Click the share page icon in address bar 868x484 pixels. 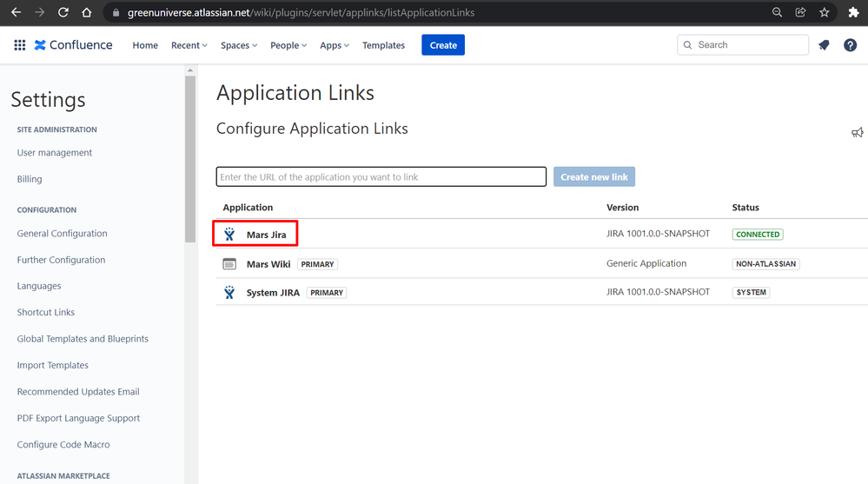point(800,12)
